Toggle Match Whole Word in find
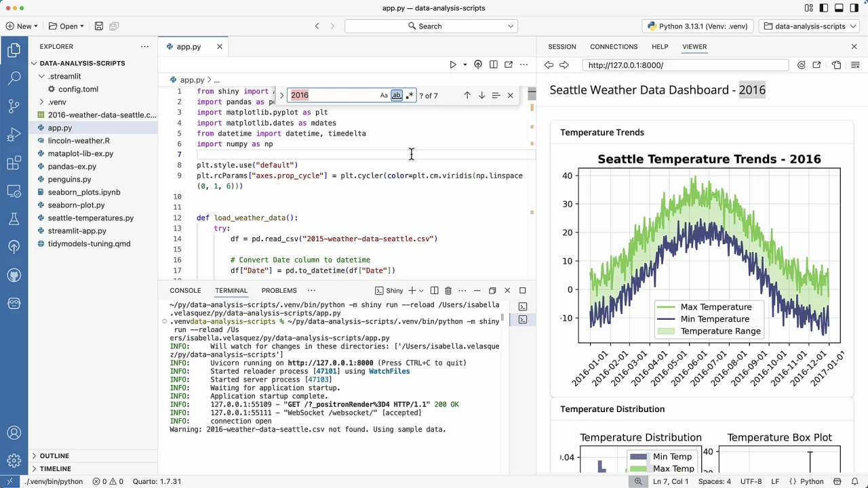 tap(397, 96)
